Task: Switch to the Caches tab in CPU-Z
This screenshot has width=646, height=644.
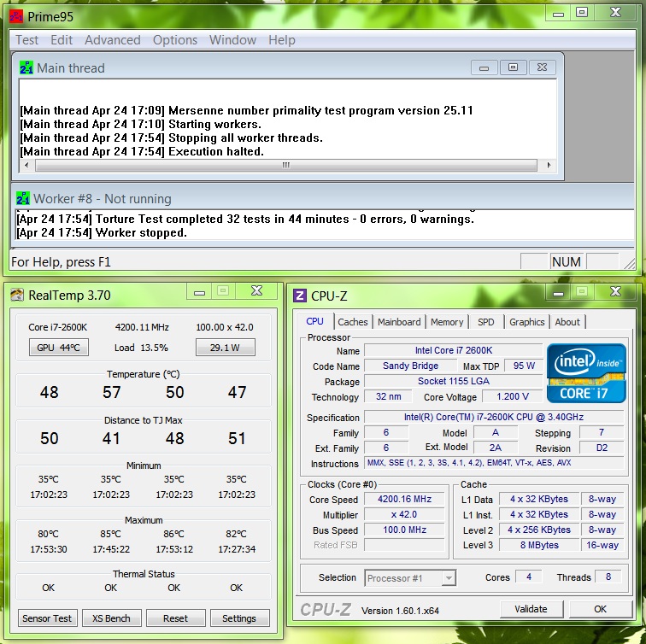Action: click(353, 322)
